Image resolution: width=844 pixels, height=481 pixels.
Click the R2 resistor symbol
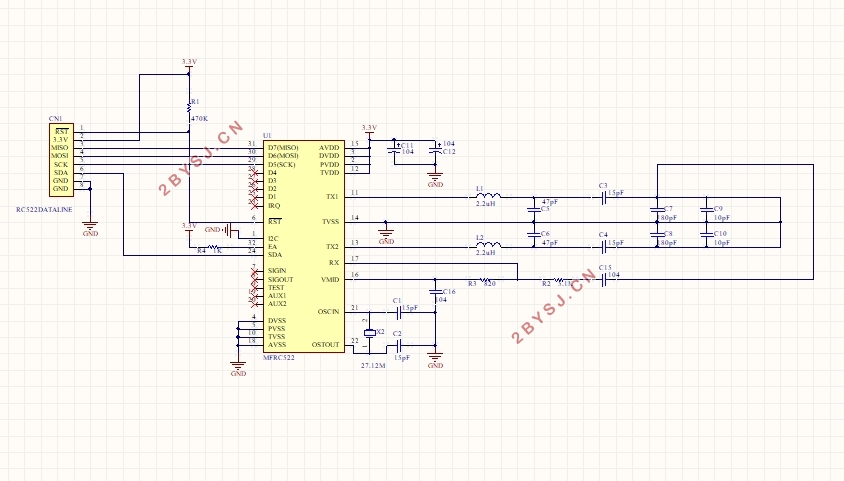pyautogui.click(x=559, y=280)
